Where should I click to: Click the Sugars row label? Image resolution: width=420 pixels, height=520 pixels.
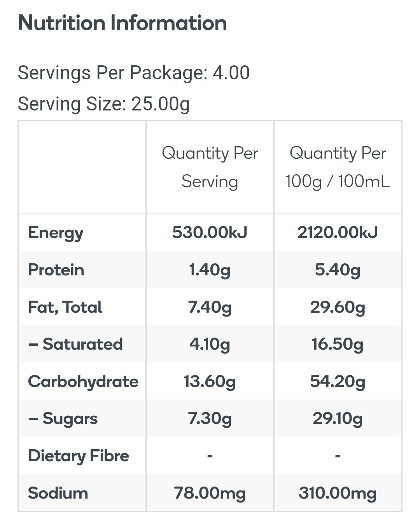(x=63, y=418)
